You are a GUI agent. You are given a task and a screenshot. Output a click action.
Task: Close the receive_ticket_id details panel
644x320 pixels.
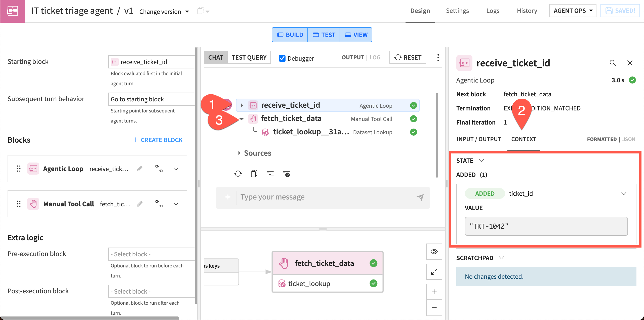pyautogui.click(x=630, y=63)
